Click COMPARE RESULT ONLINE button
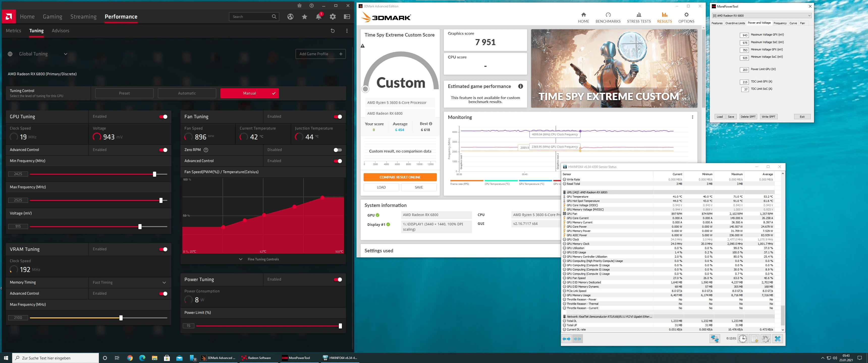Viewport: 868px width, 363px height. click(x=400, y=177)
